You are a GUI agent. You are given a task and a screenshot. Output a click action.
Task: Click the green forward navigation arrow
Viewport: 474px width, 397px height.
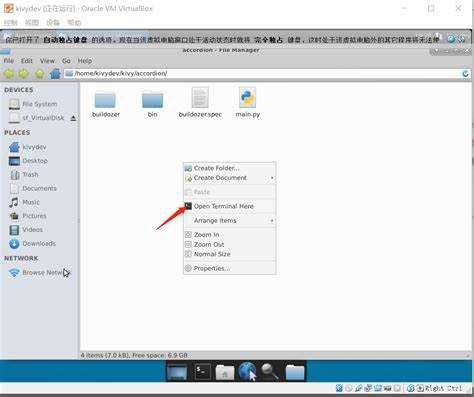[23, 73]
